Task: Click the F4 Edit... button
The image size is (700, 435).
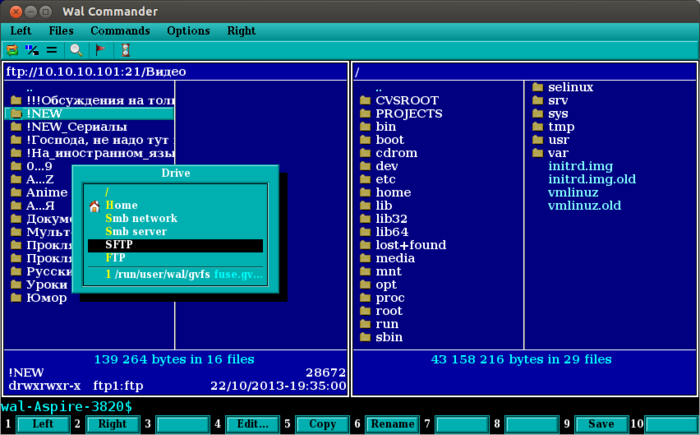Action: pyautogui.click(x=253, y=424)
